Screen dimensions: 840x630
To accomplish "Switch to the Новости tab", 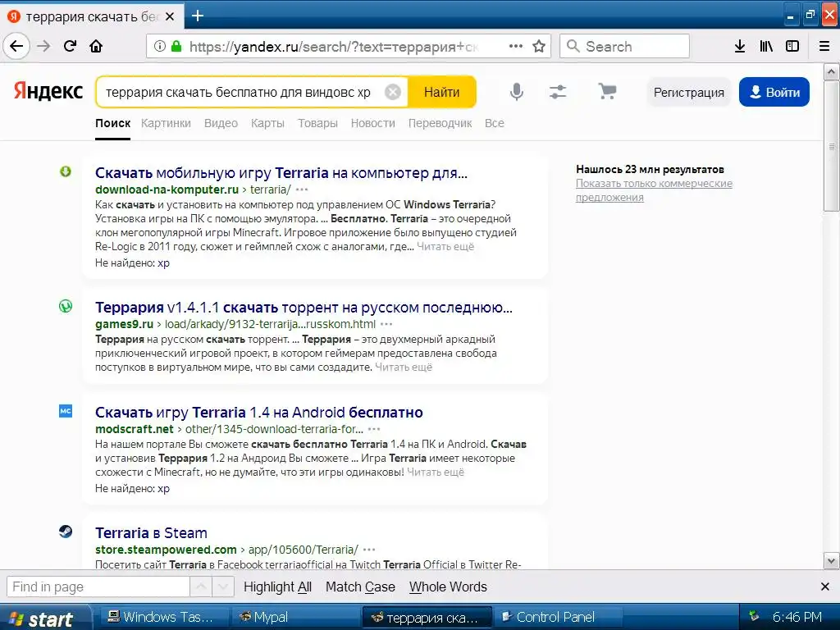I will coord(373,123).
